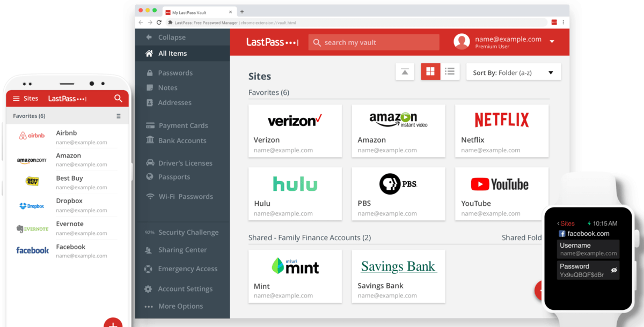Open the PBS site card

398,194
